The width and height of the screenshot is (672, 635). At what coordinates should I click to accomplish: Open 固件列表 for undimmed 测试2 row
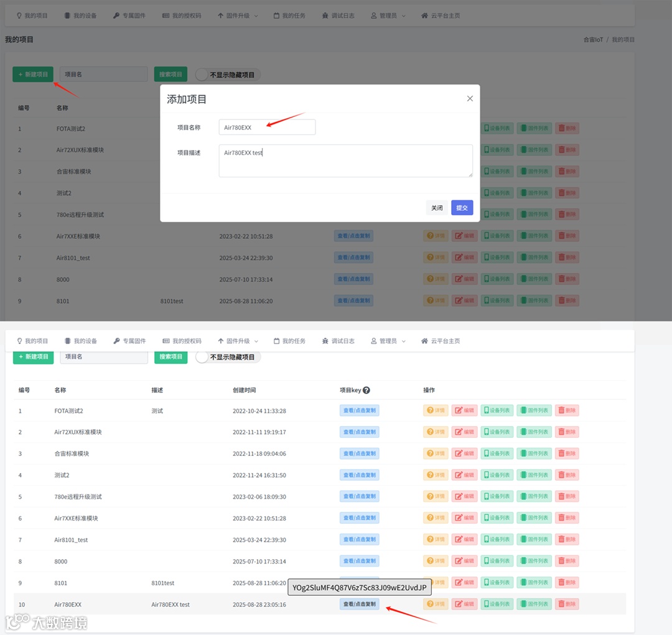(x=534, y=475)
